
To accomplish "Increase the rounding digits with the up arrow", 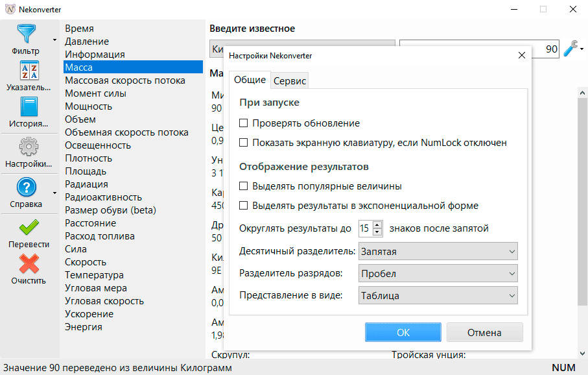I will (x=377, y=224).
